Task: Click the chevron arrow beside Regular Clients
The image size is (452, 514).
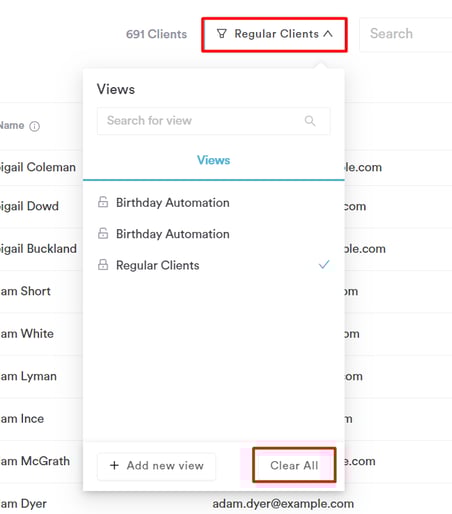Action: coord(328,34)
